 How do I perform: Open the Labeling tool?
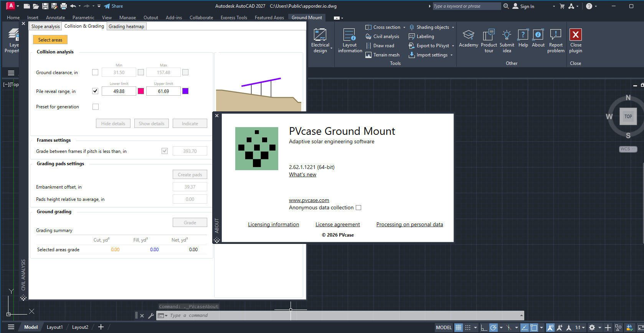(421, 36)
